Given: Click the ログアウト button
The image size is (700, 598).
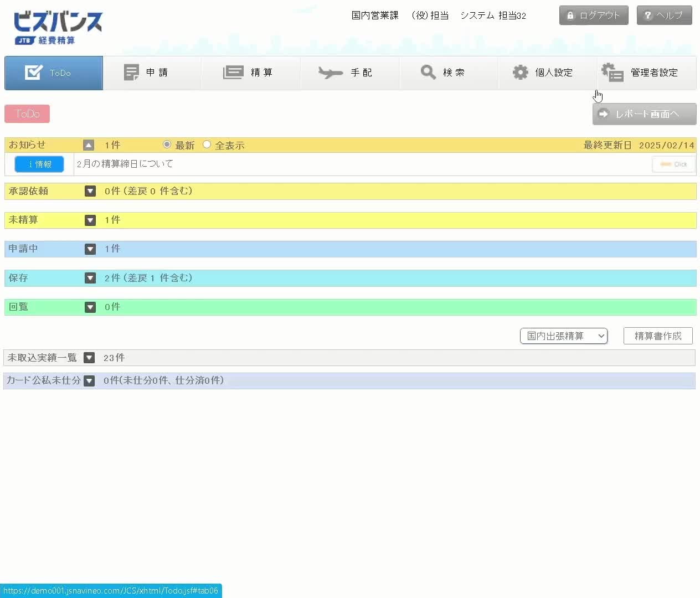Looking at the screenshot, I should point(594,16).
